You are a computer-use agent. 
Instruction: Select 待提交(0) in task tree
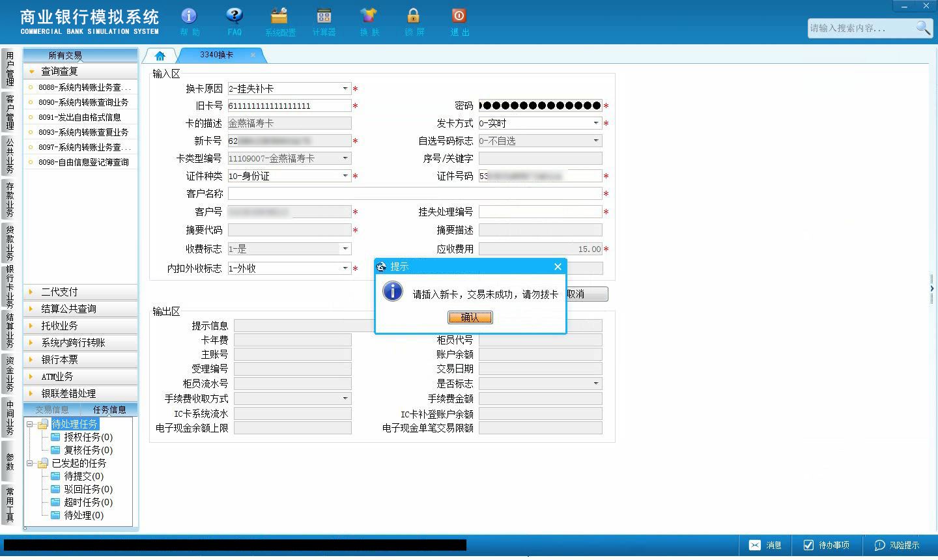83,476
